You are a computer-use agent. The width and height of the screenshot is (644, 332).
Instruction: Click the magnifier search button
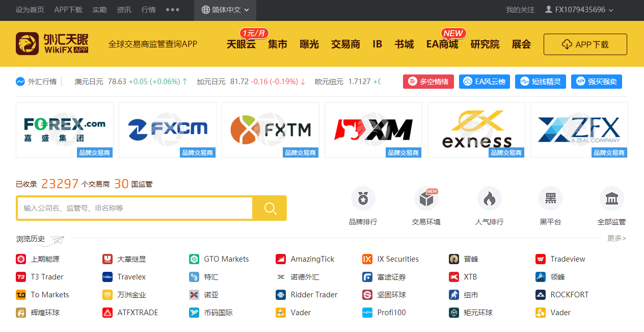(x=271, y=208)
